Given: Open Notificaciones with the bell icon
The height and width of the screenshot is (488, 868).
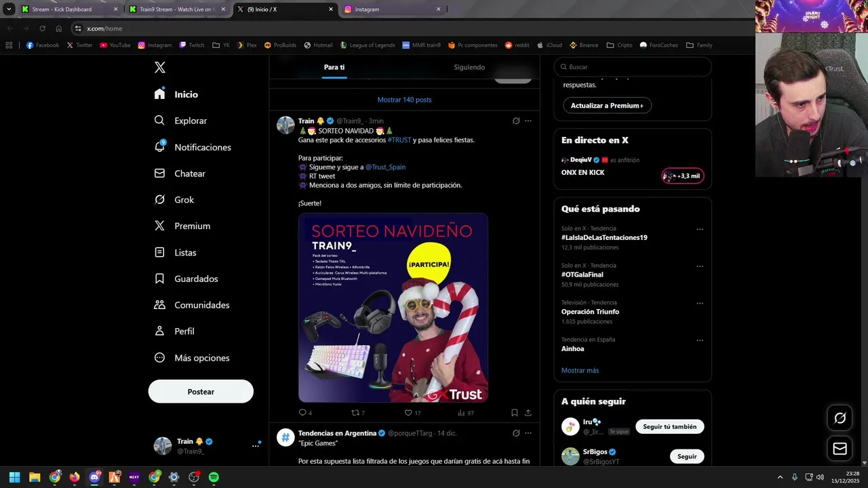Looking at the screenshot, I should click(x=193, y=147).
